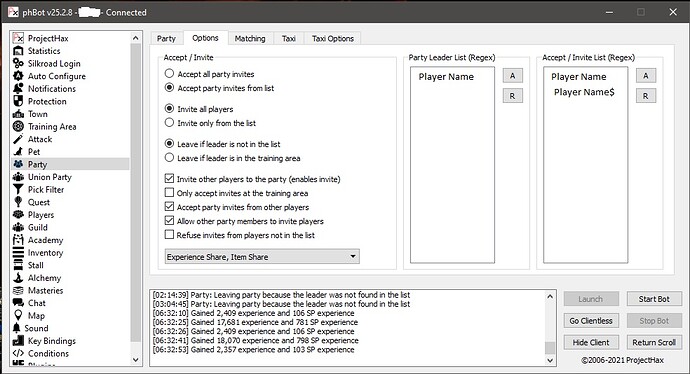Select the Map pin icon
690x374 pixels.
click(18, 315)
